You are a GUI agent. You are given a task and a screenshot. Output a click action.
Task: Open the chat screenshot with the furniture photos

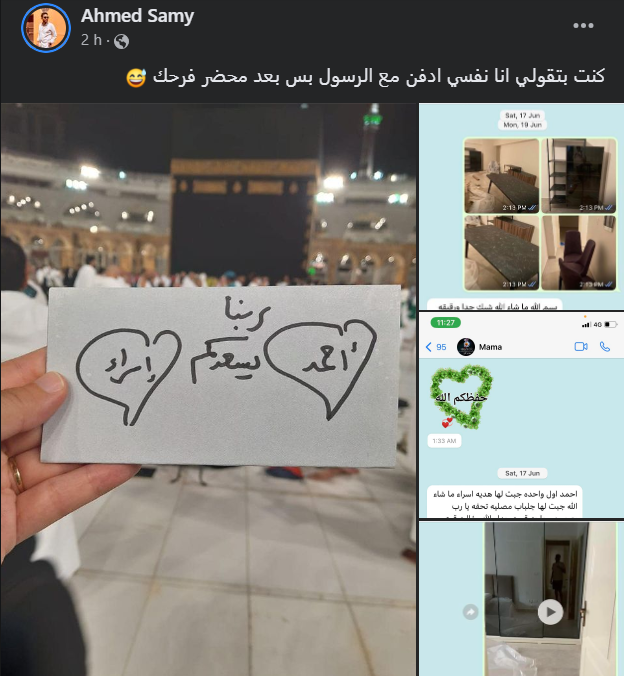pyautogui.click(x=521, y=206)
